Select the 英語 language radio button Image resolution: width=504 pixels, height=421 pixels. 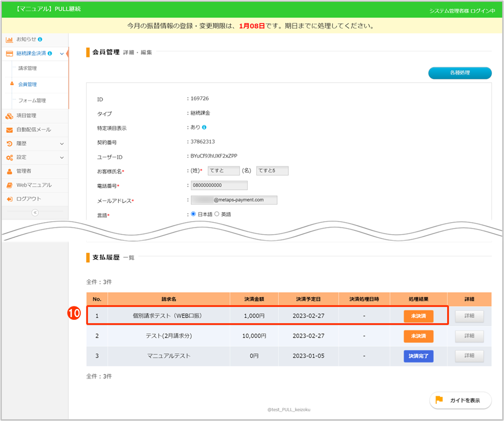click(x=217, y=214)
